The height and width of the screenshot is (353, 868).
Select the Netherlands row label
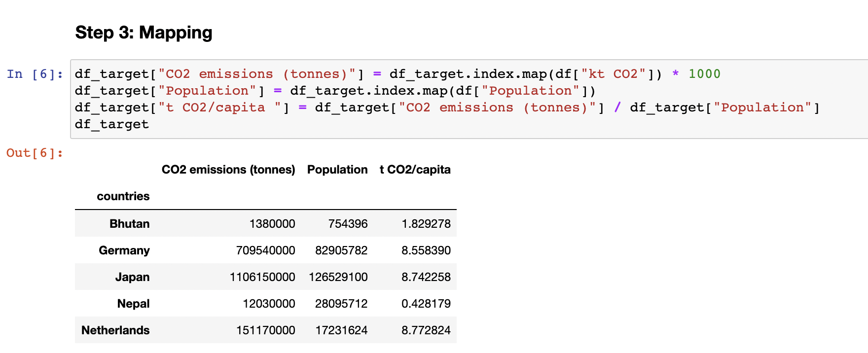click(115, 330)
